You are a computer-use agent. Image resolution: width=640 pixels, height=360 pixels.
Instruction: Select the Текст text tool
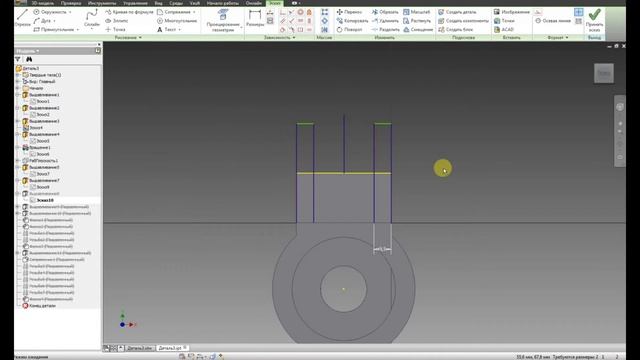(167, 29)
